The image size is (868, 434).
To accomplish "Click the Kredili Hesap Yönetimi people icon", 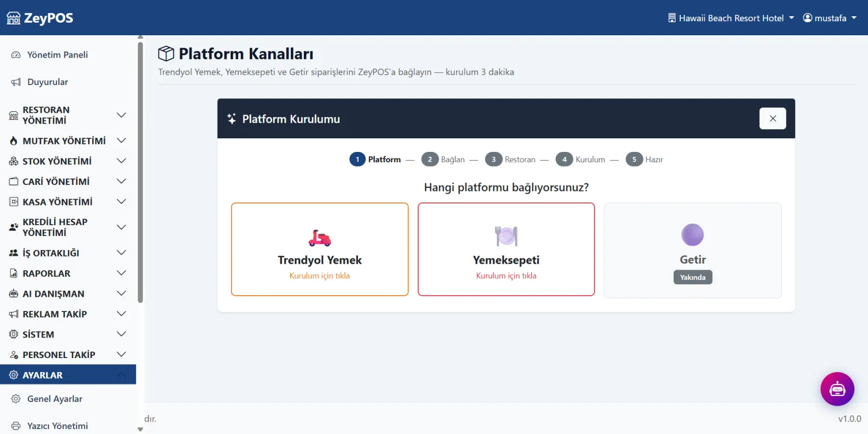I will click(14, 227).
